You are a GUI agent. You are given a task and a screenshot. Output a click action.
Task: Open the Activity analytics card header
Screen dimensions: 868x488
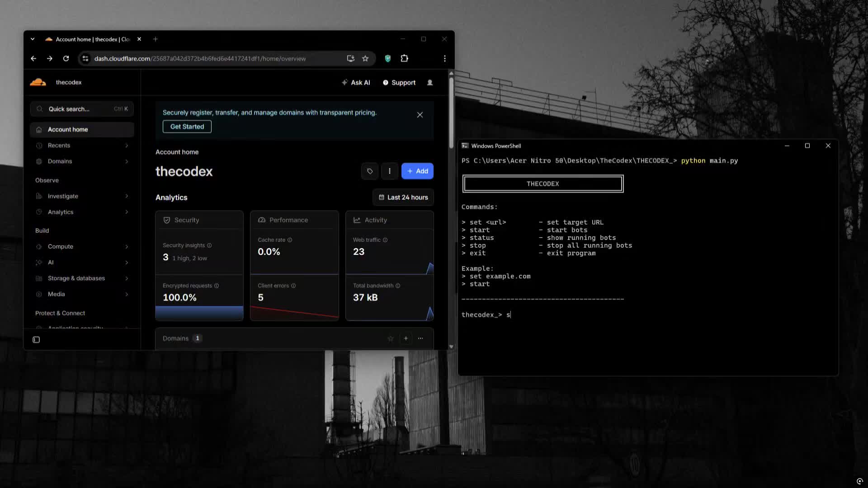click(x=390, y=220)
